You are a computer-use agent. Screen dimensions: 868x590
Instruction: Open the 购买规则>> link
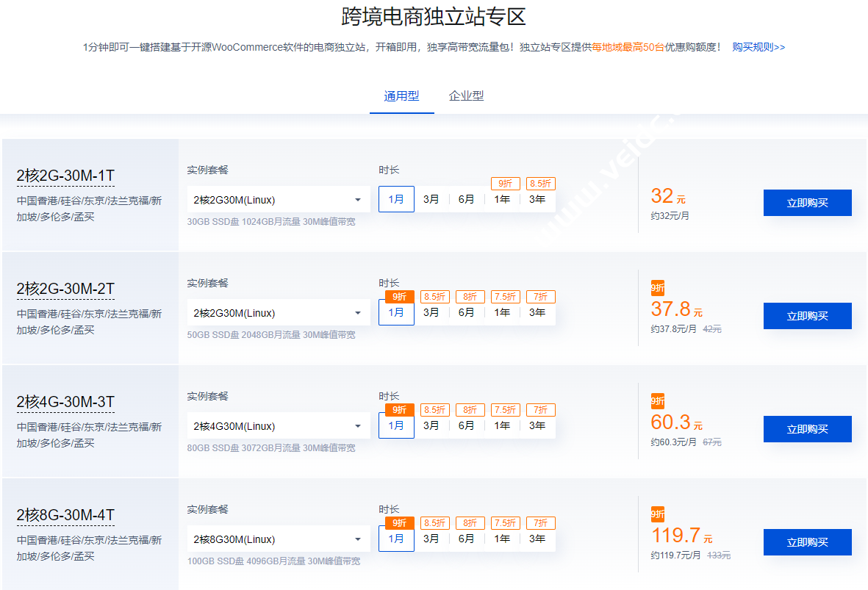pyautogui.click(x=758, y=47)
